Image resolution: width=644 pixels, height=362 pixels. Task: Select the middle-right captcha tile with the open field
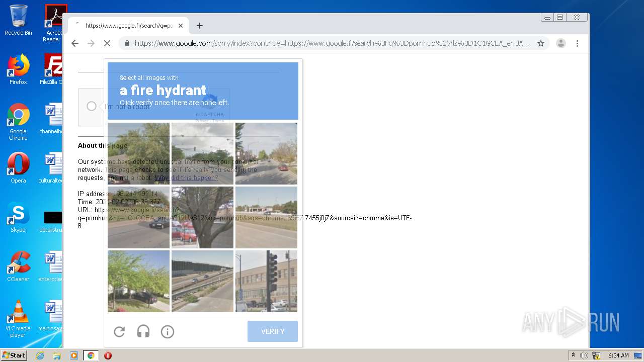266,217
